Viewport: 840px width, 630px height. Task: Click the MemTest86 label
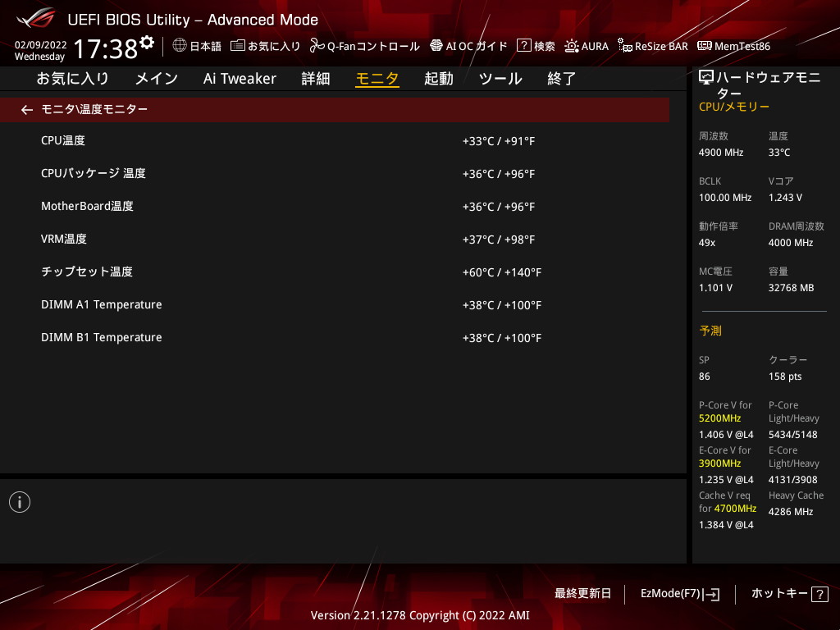[x=742, y=46]
